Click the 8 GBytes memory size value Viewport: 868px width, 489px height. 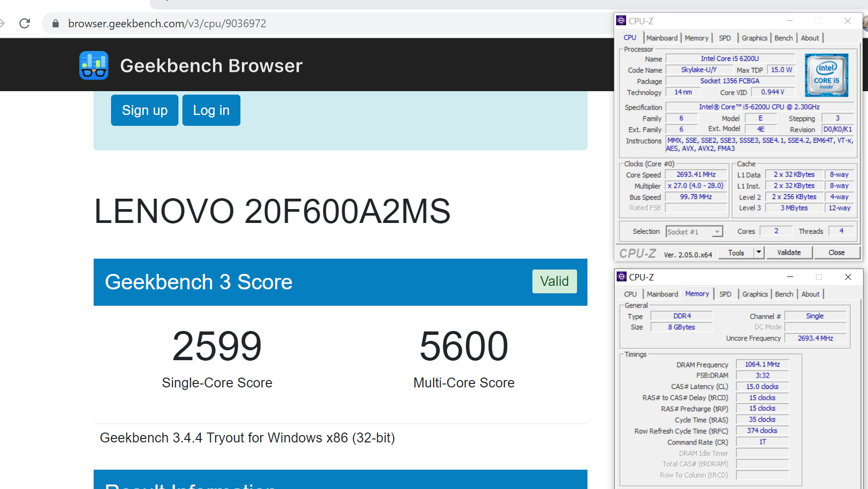(682, 327)
